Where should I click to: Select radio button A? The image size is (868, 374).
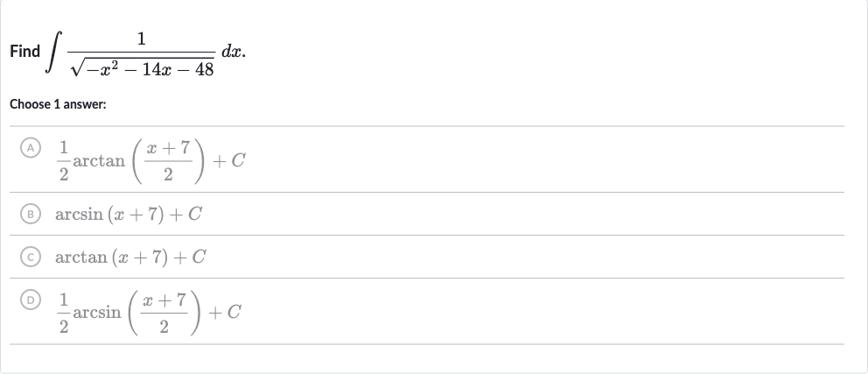click(31, 148)
